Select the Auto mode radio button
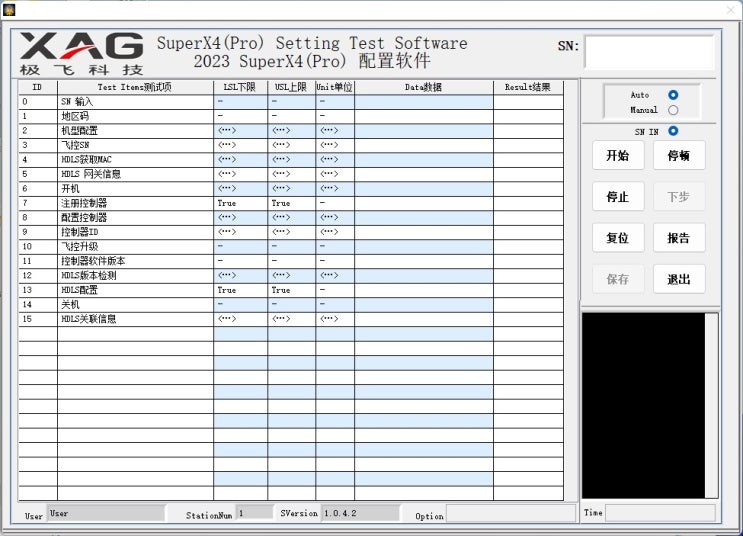Screen dimensions: 743x536 point(673,95)
